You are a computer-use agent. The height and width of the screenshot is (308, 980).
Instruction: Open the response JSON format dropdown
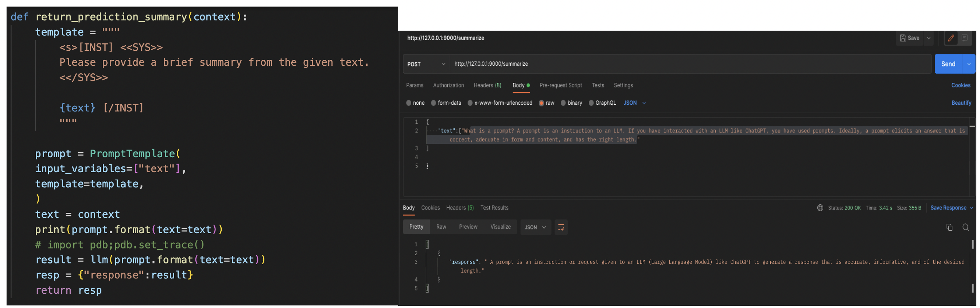tap(535, 227)
